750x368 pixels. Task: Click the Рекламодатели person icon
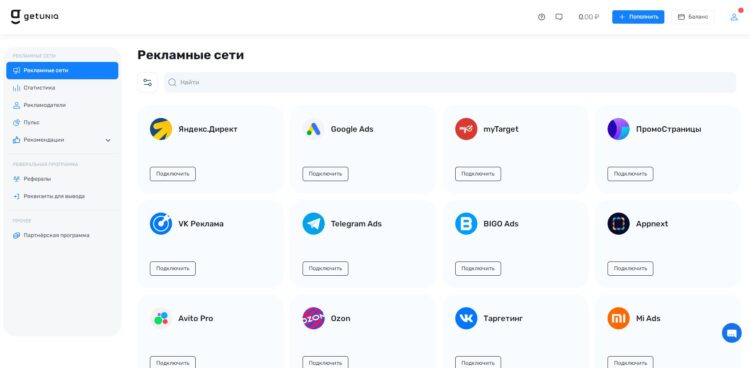coord(16,105)
